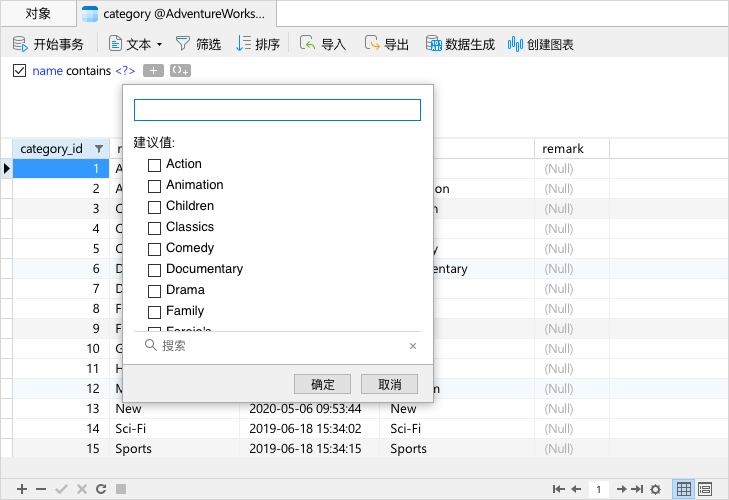729x500 pixels.
Task: Switch to the 对象 tab
Action: point(38,14)
